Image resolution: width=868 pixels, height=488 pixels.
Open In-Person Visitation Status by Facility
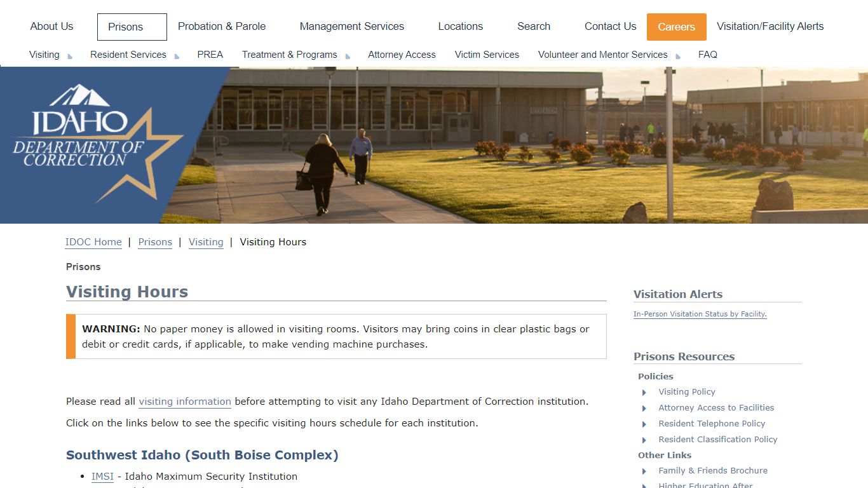[700, 314]
